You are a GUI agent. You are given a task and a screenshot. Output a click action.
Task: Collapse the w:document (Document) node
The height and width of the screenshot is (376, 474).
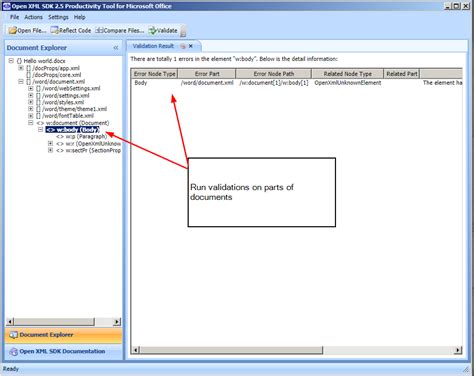pos(30,123)
